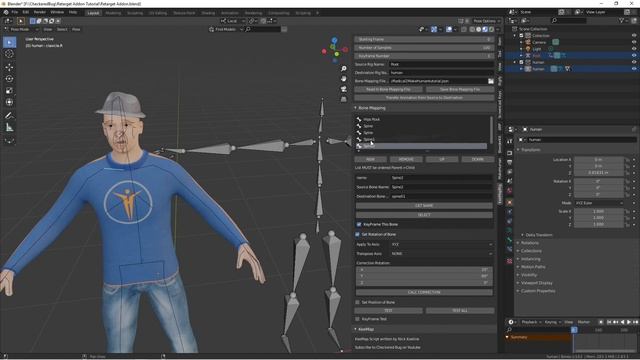Open the Pose menu in viewport header

pos(76,29)
